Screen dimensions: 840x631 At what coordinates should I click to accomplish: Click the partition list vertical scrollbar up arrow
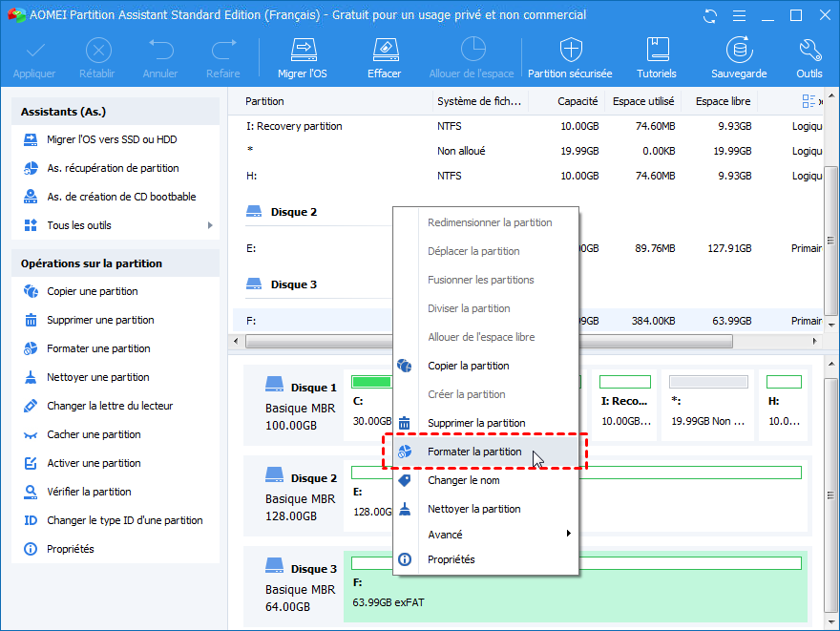tap(831, 96)
